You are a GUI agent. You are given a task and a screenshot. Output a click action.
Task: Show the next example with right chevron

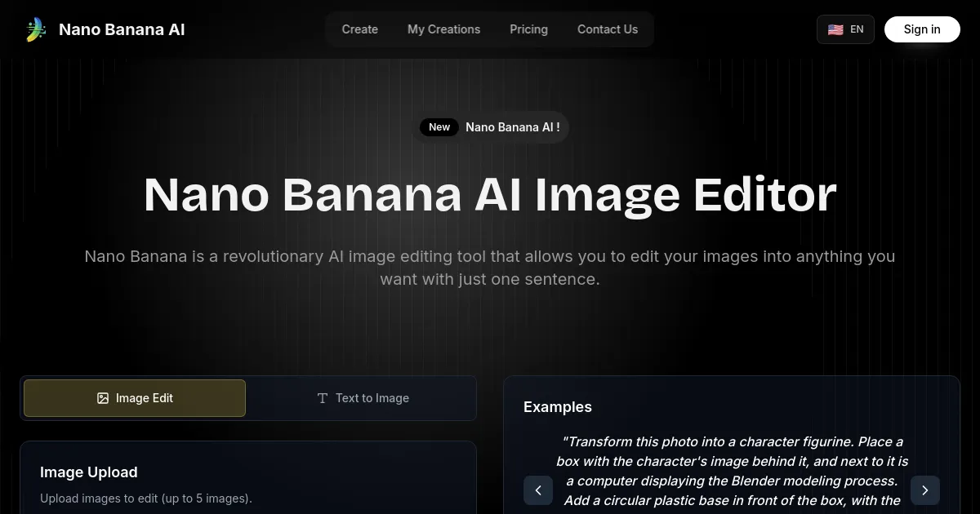[924, 490]
